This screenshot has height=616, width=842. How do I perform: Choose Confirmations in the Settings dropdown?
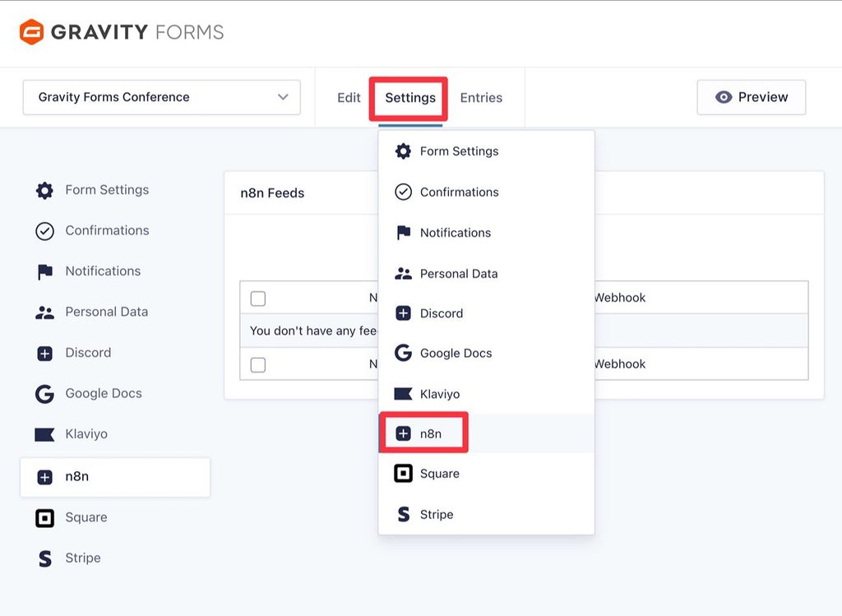click(487, 192)
